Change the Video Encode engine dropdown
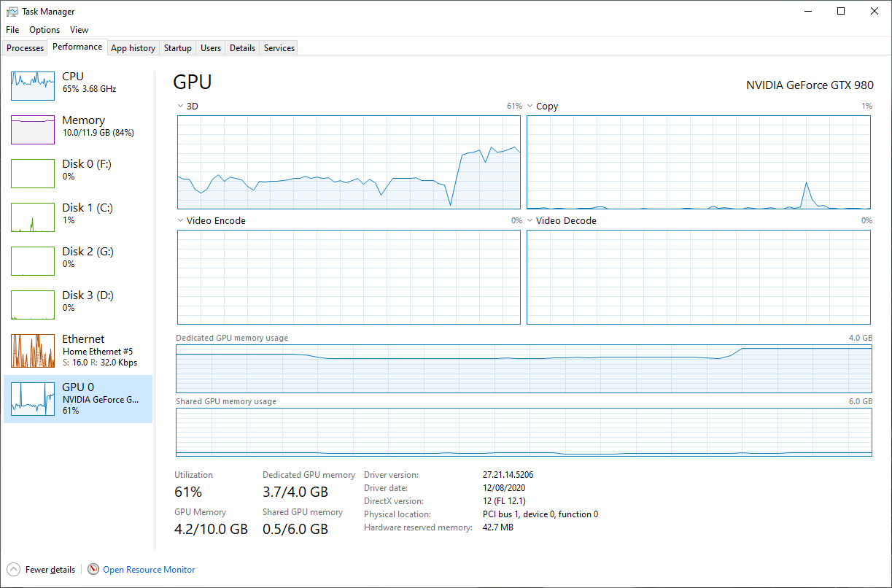892x588 pixels. tap(181, 220)
